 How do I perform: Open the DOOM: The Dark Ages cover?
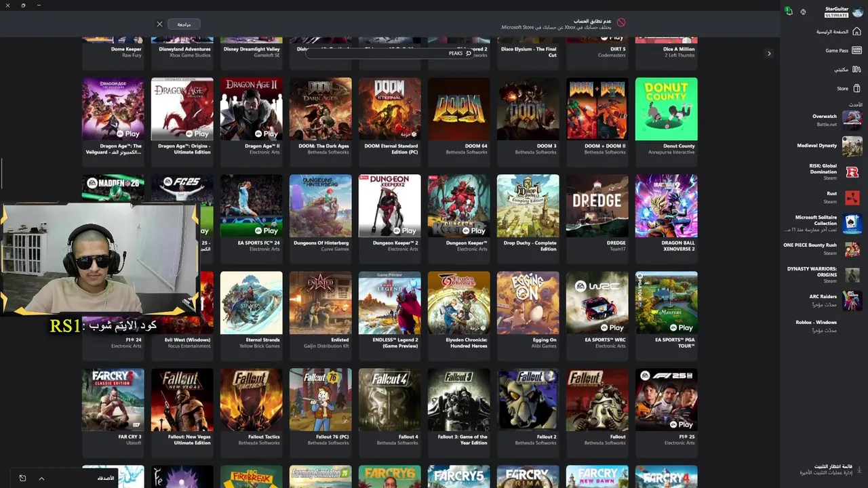pyautogui.click(x=321, y=109)
